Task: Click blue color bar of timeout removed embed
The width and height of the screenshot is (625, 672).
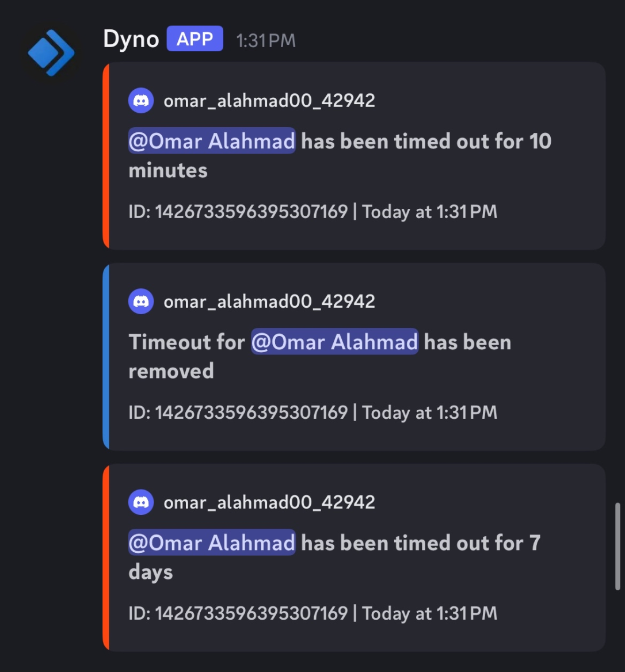Action: coord(106,356)
